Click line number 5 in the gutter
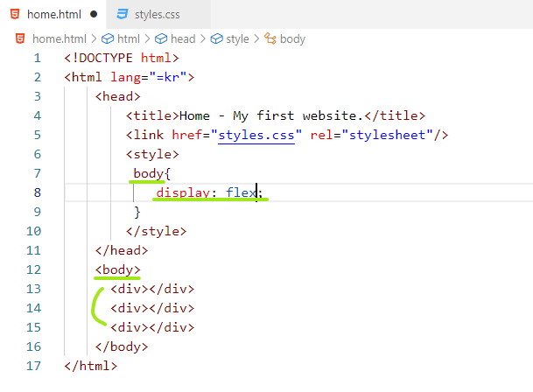This screenshot has width=533, height=392. [x=37, y=136]
